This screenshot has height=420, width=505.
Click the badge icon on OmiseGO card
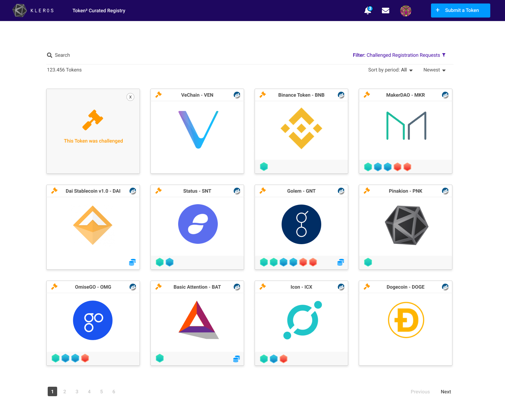coord(133,287)
